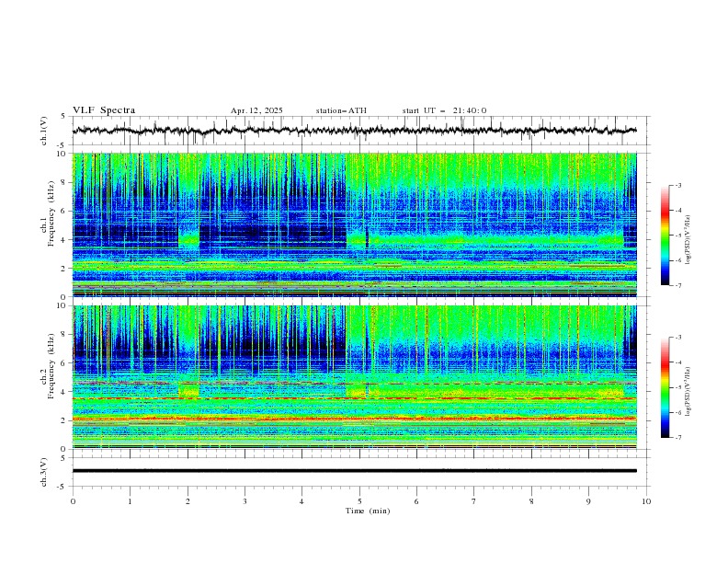Click the "-7" label on ch.1 colorbar

tap(677, 285)
